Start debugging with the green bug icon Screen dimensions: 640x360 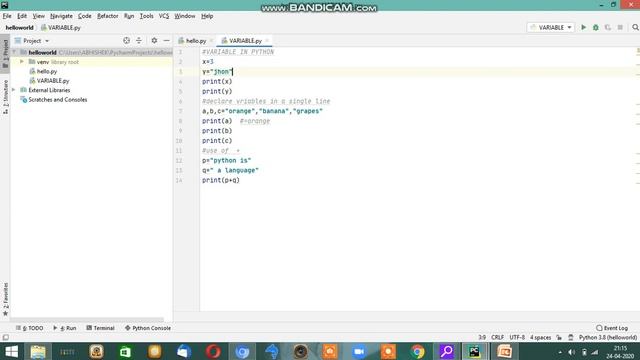pos(596,27)
